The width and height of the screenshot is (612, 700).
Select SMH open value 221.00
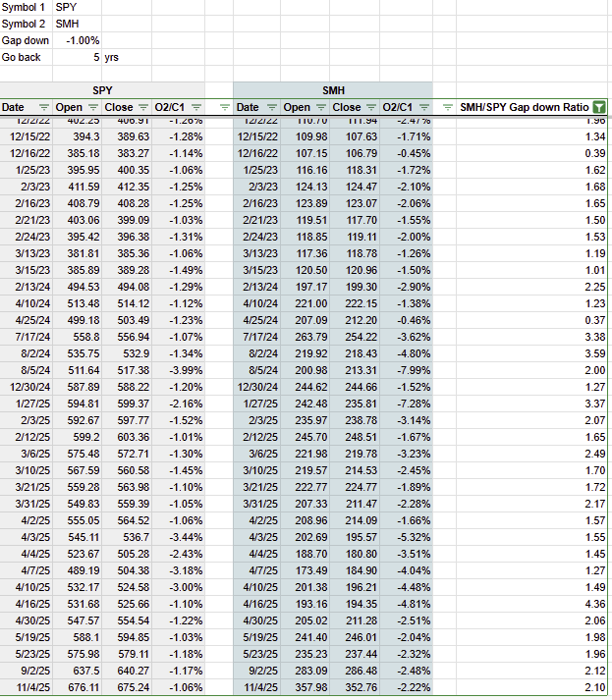coord(306,303)
